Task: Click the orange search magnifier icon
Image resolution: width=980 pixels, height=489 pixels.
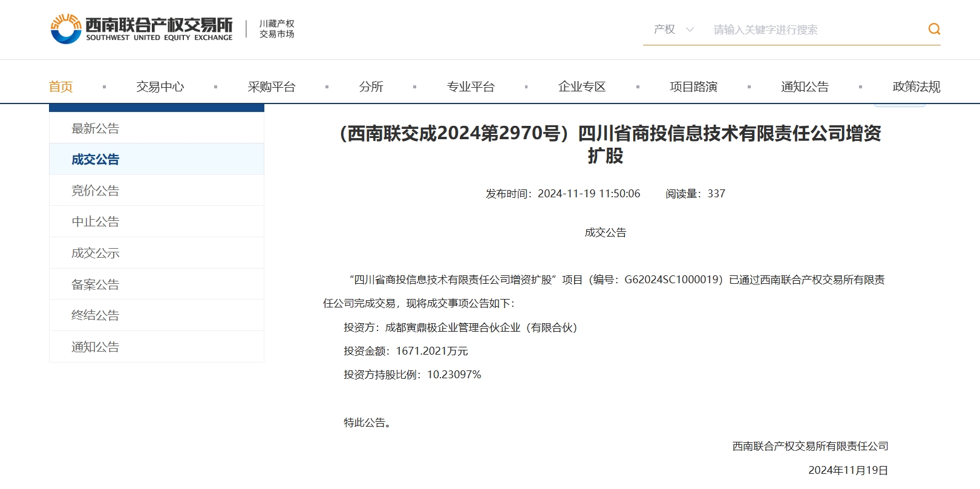Action: point(934,29)
